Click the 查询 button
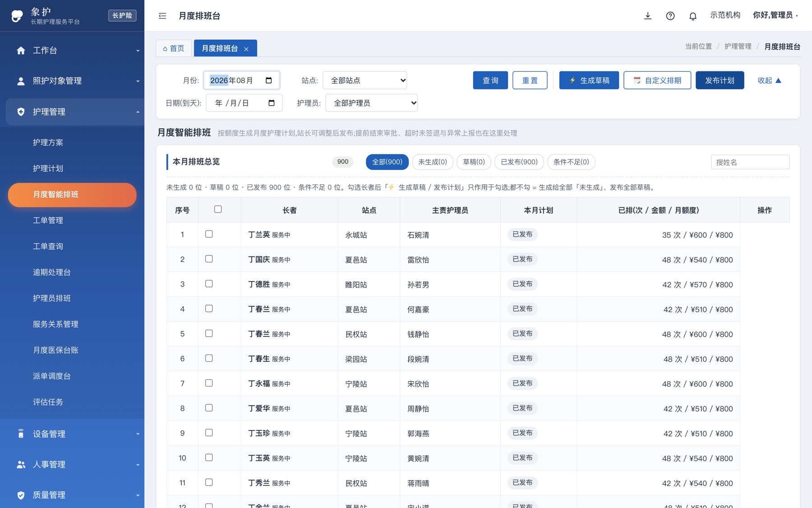This screenshot has height=508, width=812. click(490, 80)
